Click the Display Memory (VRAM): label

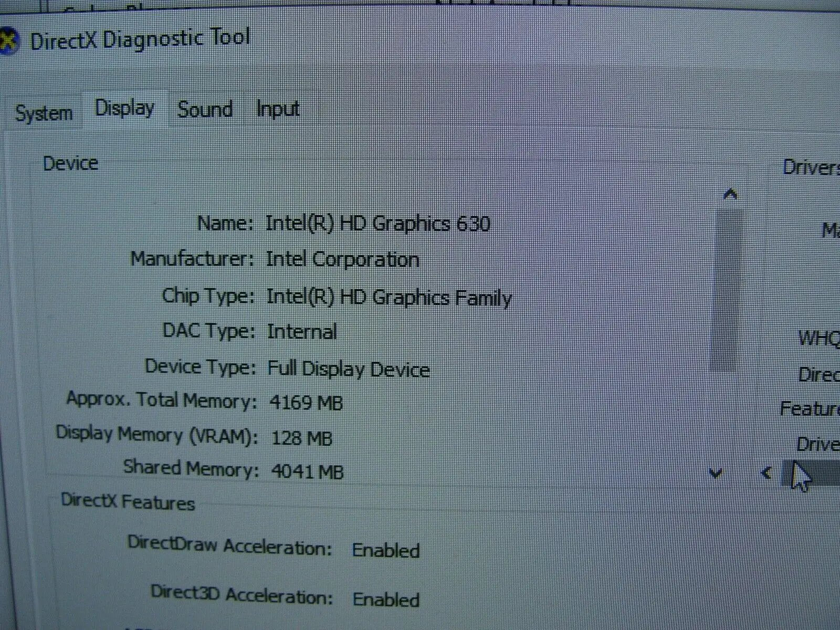point(157,435)
